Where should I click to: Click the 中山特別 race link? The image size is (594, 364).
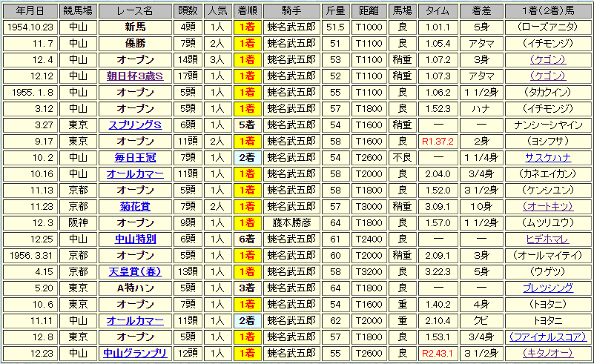click(135, 239)
